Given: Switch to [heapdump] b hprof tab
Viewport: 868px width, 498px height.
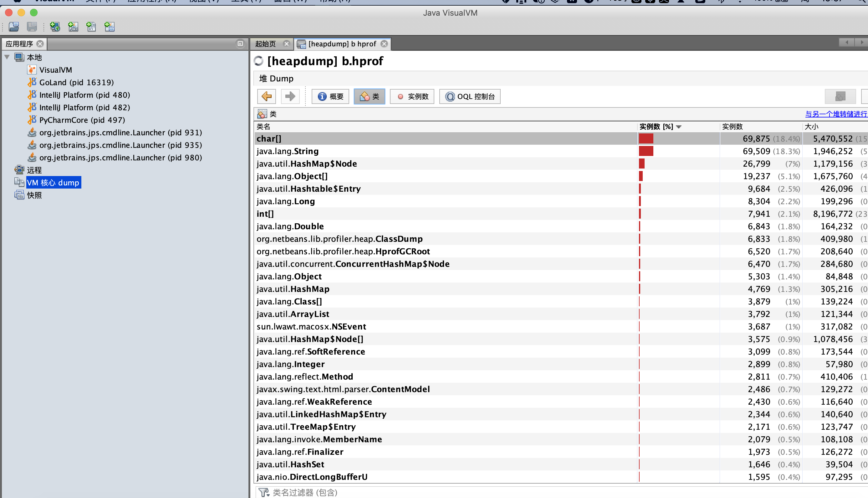Looking at the screenshot, I should (342, 44).
